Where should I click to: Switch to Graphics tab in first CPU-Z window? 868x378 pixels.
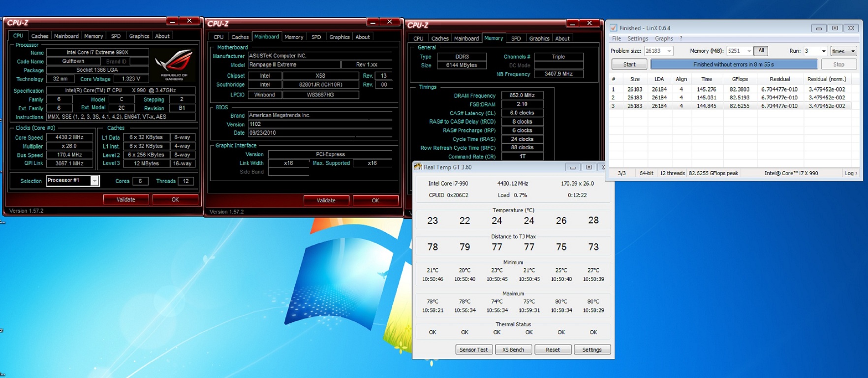(x=139, y=36)
